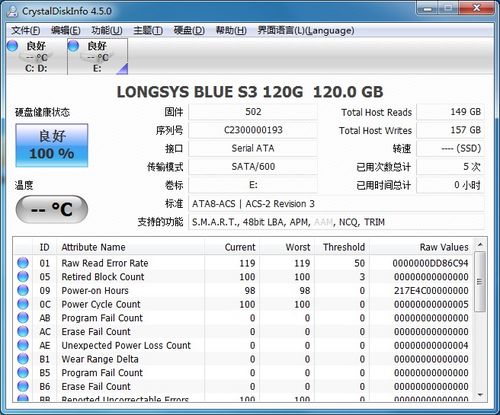Click raw value 217E4C00000000
This screenshot has width=500, height=415.
pos(431,290)
